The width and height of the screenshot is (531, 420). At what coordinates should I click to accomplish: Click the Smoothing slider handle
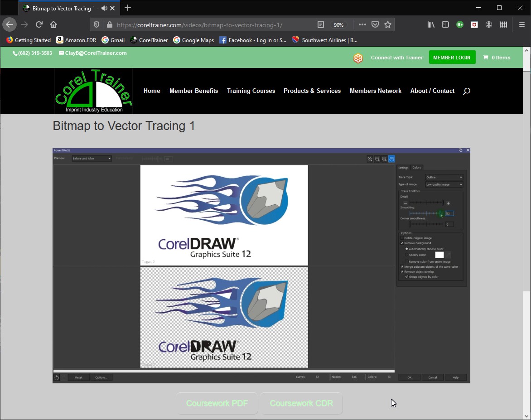click(x=440, y=213)
